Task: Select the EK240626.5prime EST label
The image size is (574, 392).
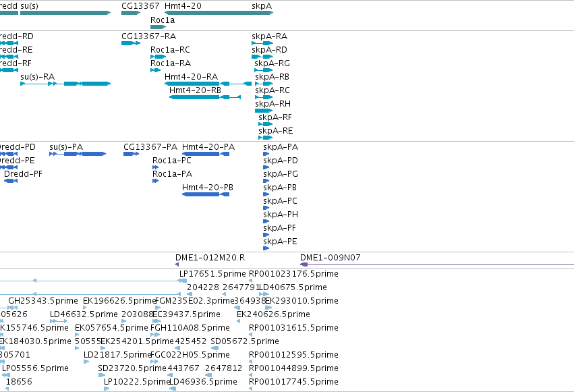Action: (273, 314)
